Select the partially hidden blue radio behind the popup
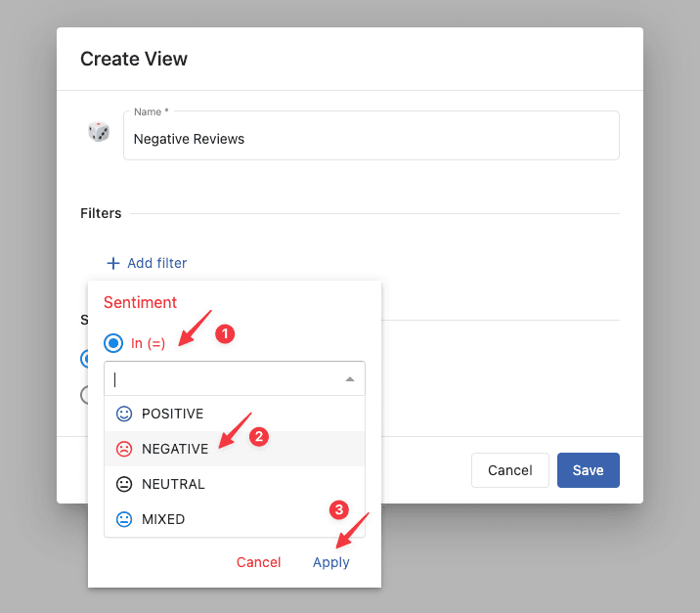This screenshot has width=700, height=613. [84, 359]
